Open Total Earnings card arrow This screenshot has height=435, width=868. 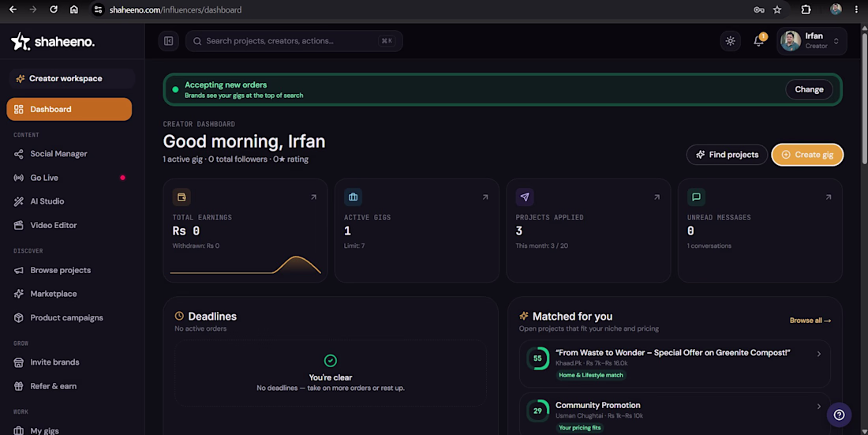[x=314, y=197]
